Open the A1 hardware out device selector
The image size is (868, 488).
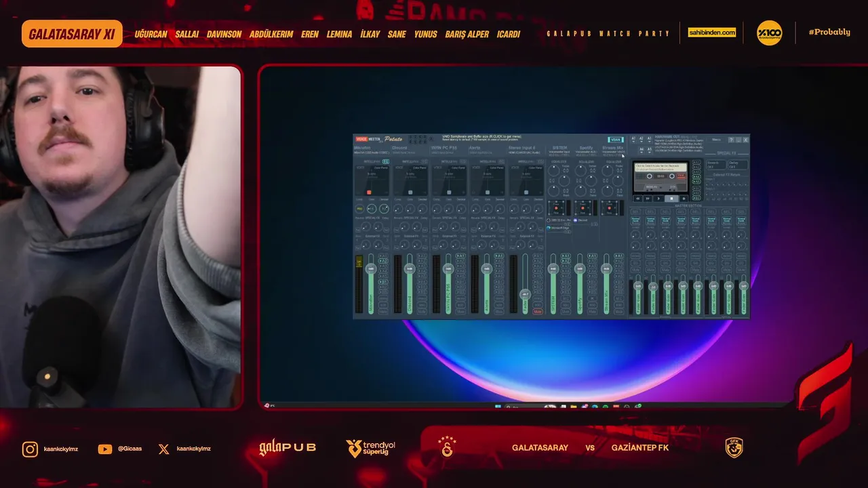coord(633,140)
